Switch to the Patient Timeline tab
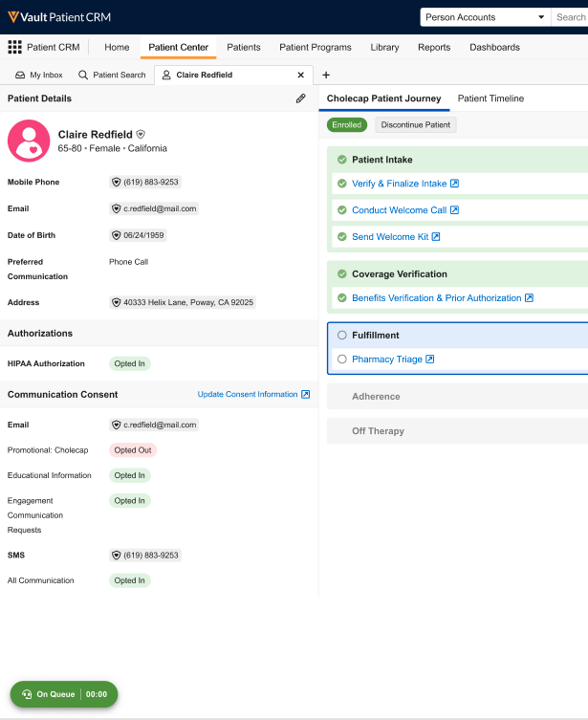 490,98
